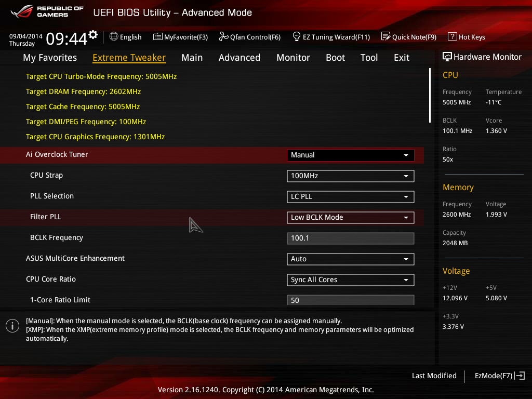Click the globe language icon

click(114, 37)
